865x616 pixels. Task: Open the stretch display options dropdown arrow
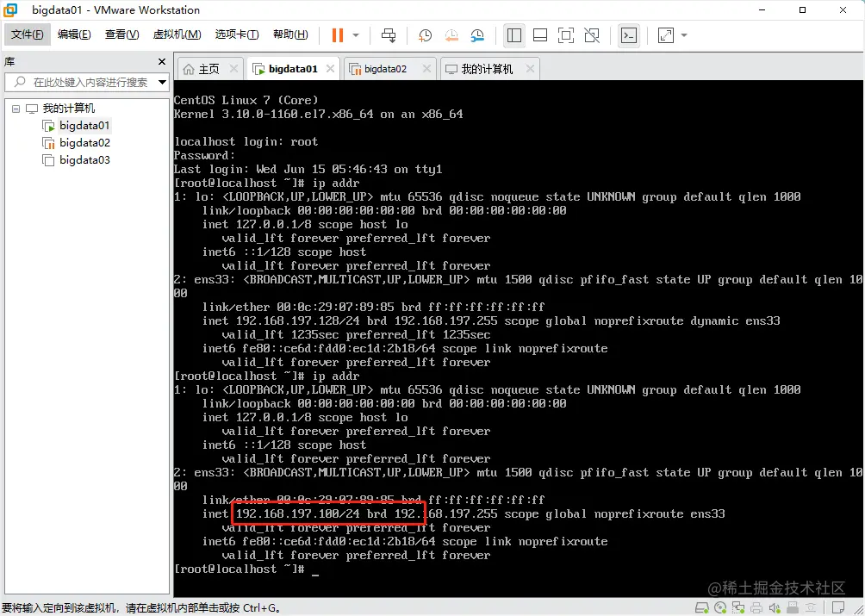pyautogui.click(x=684, y=35)
